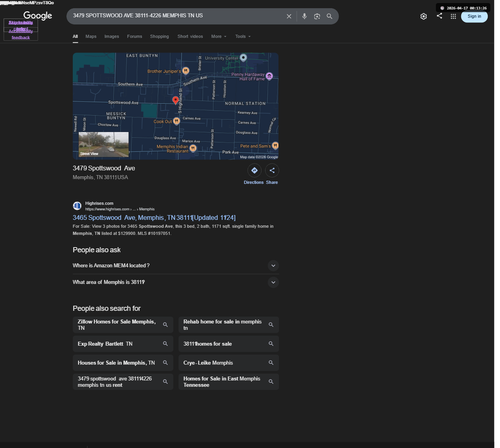Start voice search with microphone icon

coord(304,16)
